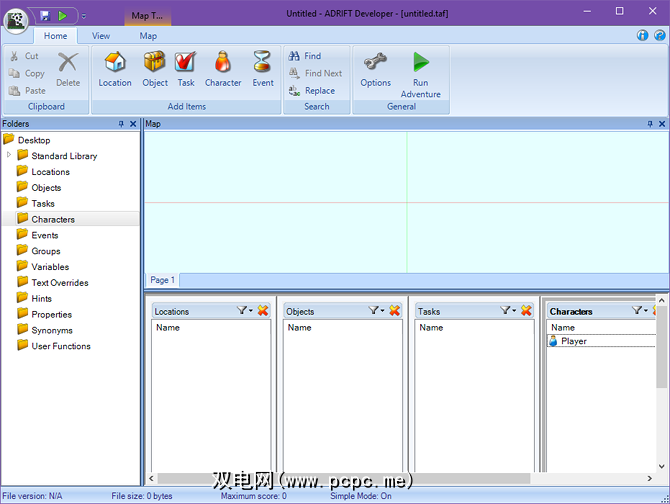This screenshot has height=504, width=670.
Task: Click the quick access Save icon
Action: [45, 16]
